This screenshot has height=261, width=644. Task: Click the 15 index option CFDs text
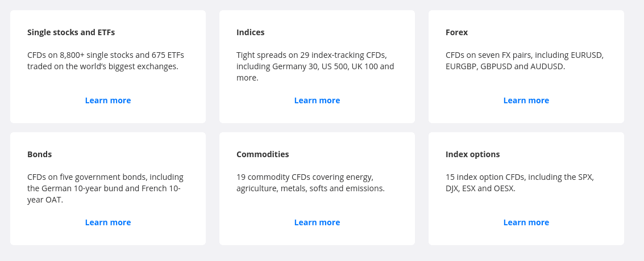point(520,183)
